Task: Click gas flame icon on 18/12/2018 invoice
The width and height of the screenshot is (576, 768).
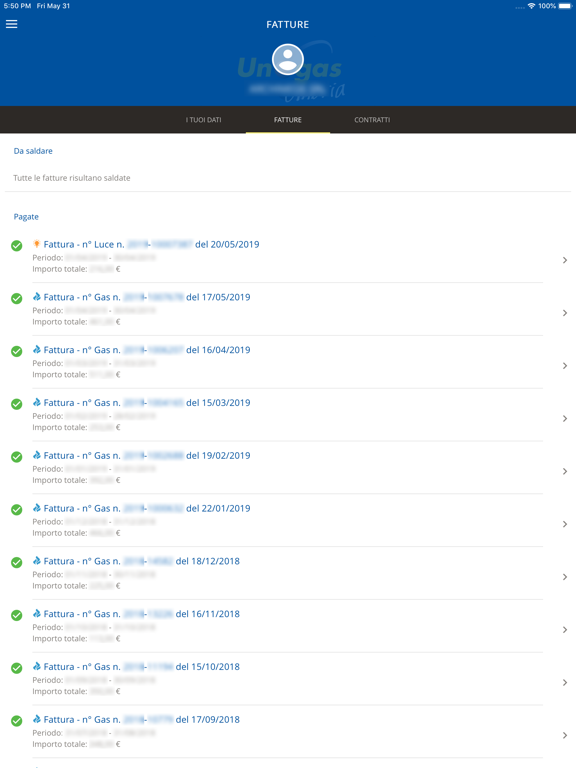Action: coord(36,561)
